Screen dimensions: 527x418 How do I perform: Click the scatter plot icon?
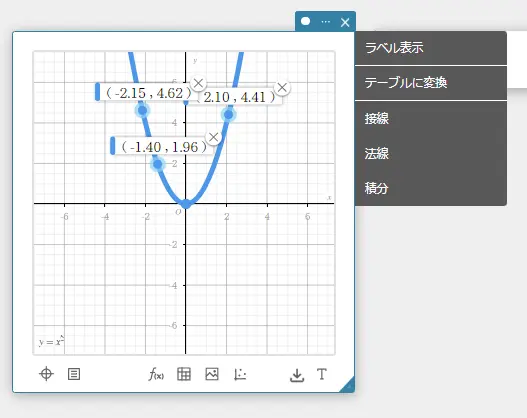point(240,374)
